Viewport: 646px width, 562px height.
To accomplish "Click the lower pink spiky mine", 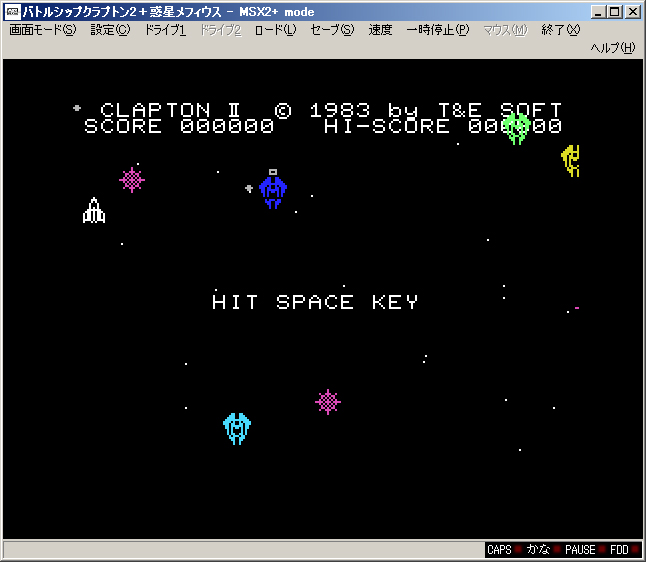I will pos(328,402).
